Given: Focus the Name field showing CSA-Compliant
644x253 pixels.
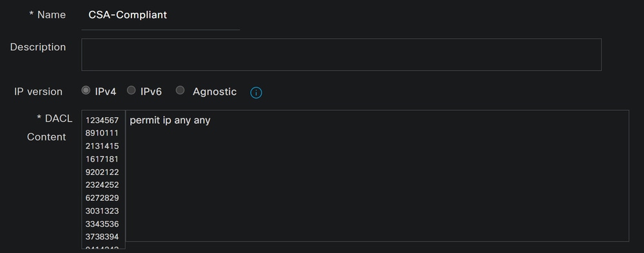Looking at the screenshot, I should (x=161, y=15).
